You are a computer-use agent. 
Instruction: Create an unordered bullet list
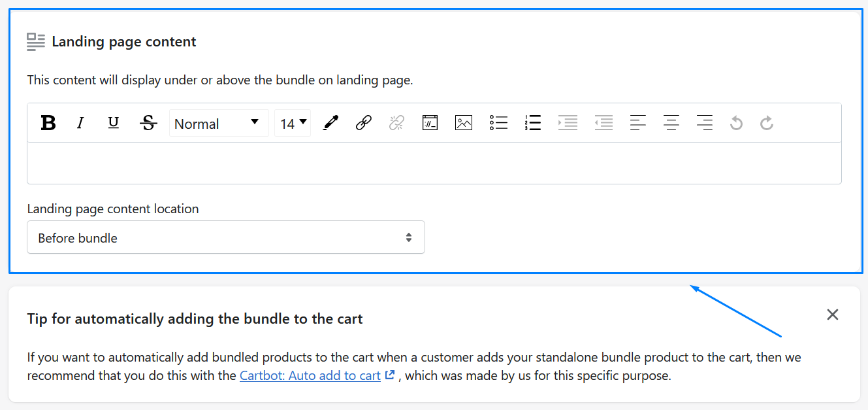click(x=498, y=123)
